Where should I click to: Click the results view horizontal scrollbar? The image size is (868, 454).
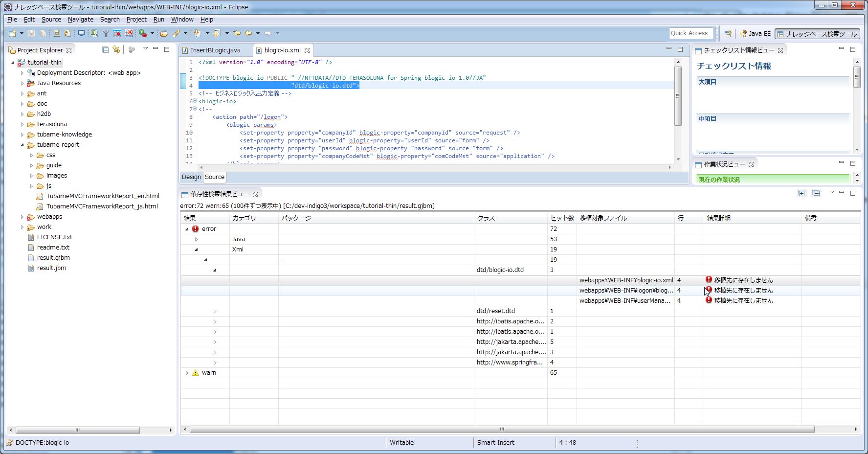point(502,430)
